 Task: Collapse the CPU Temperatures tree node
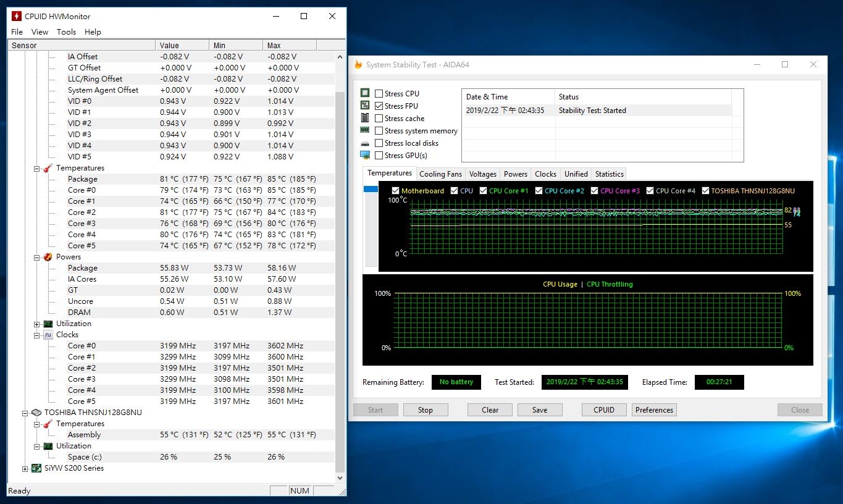pyautogui.click(x=36, y=169)
